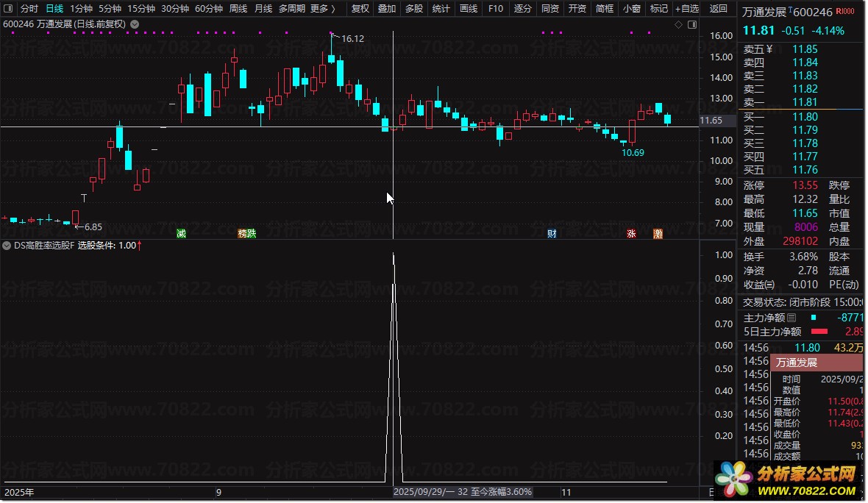The height and width of the screenshot is (503, 868).
Task: Click 最高 value 12.32
Action: 805,199
